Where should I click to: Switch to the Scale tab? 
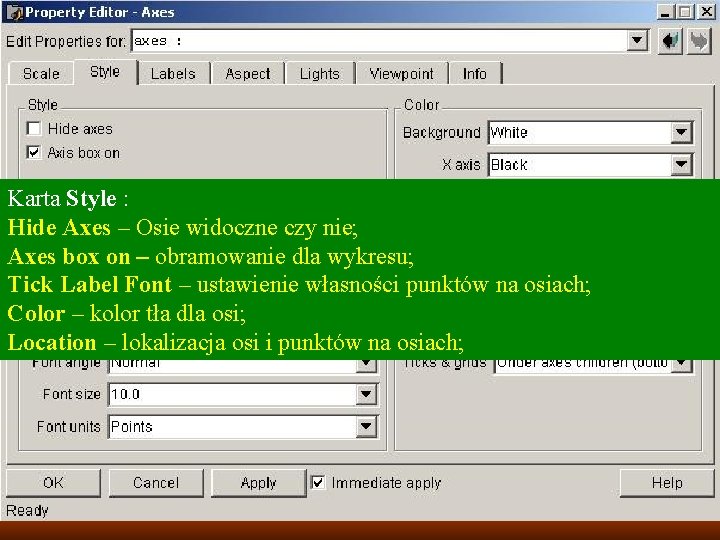[x=41, y=73]
